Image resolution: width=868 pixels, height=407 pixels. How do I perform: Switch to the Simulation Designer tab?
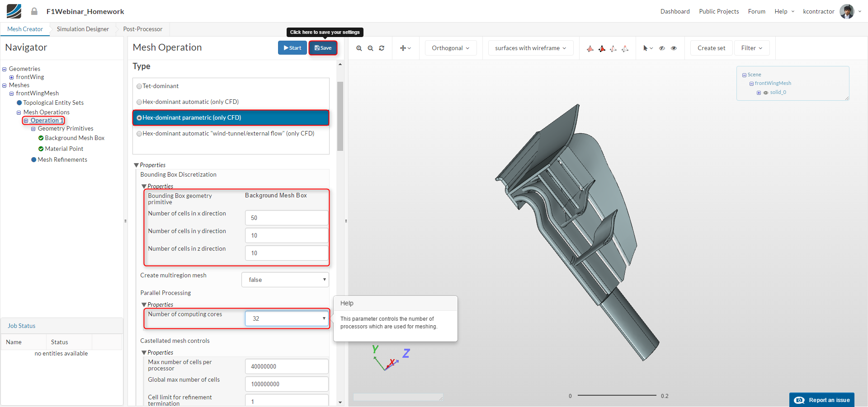pos(83,29)
